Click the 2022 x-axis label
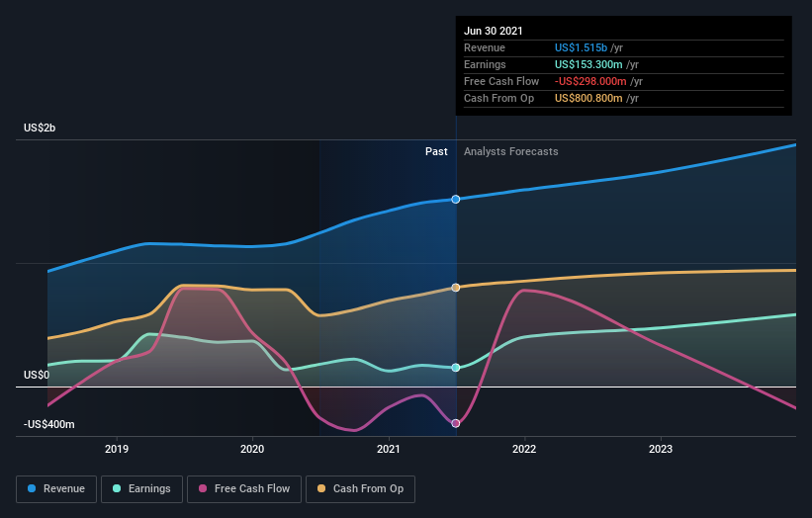The width and height of the screenshot is (812, 518). (524, 449)
